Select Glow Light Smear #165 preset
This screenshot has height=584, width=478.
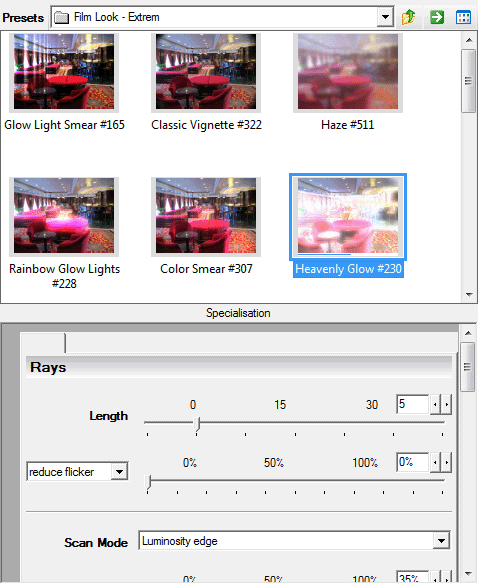click(64, 72)
